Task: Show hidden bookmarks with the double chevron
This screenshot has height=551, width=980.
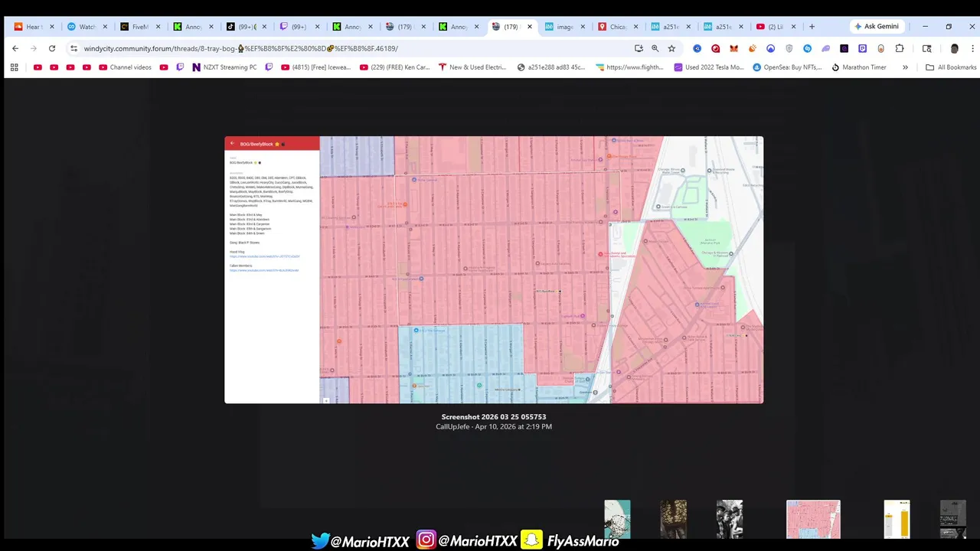Action: click(905, 67)
